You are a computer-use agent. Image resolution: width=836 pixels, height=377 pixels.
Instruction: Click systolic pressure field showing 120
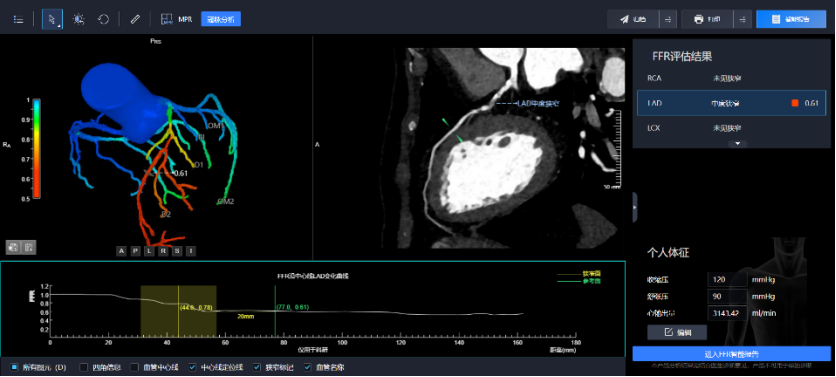pyautogui.click(x=727, y=279)
